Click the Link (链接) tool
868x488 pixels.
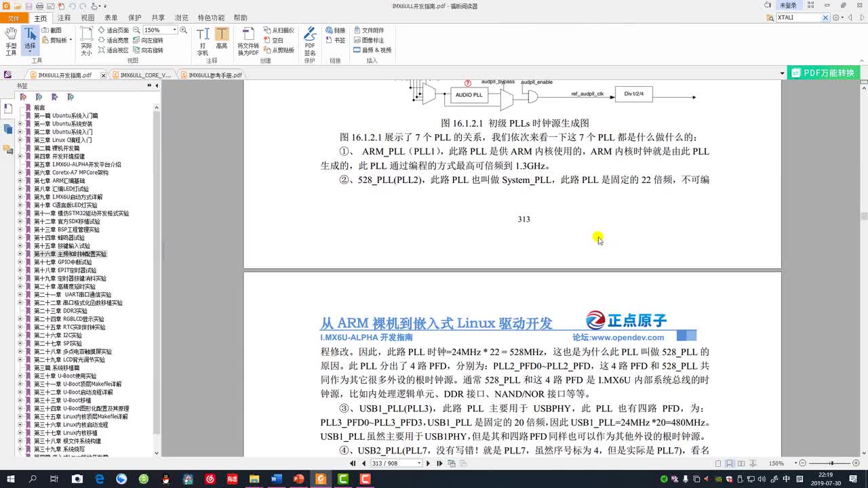pos(335,30)
